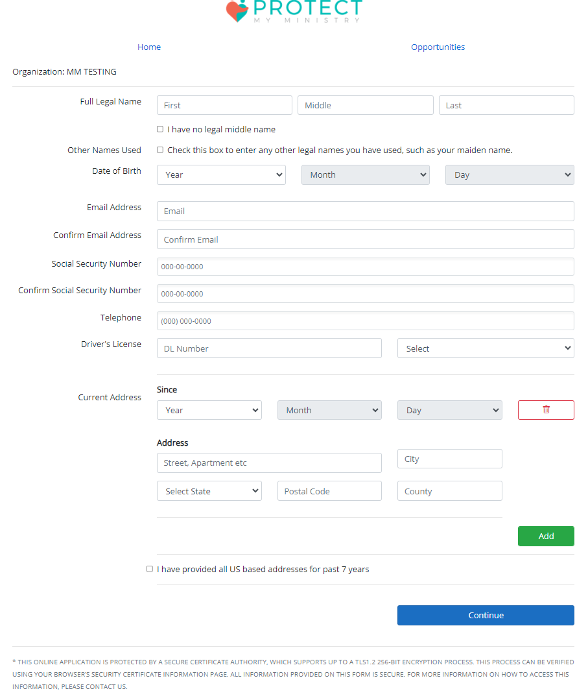Click the Email Address field
Image resolution: width=588 pixels, height=700 pixels.
(365, 211)
